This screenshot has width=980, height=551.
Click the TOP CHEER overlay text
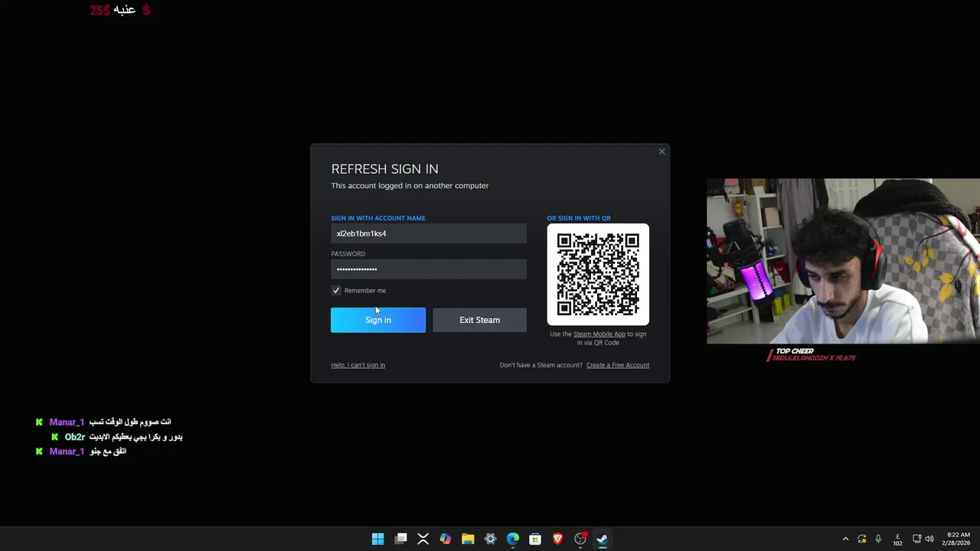coord(795,351)
